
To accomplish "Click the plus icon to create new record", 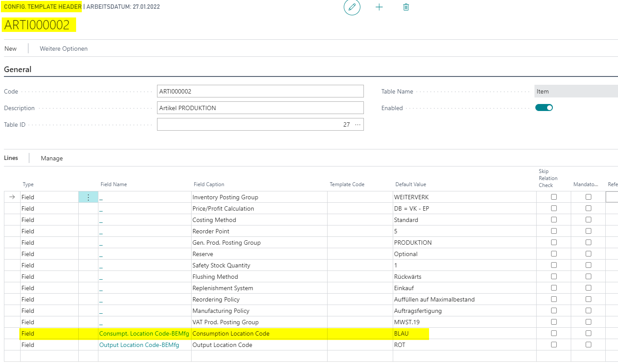I will pyautogui.click(x=379, y=7).
